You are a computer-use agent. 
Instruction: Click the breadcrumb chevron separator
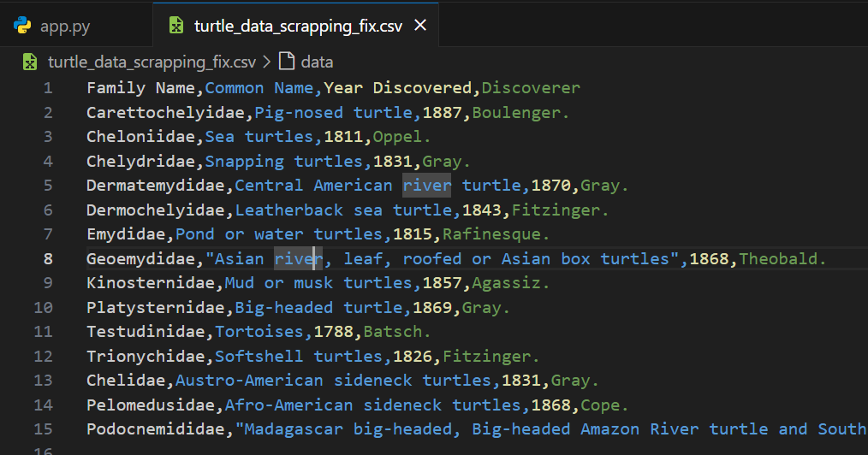click(267, 62)
